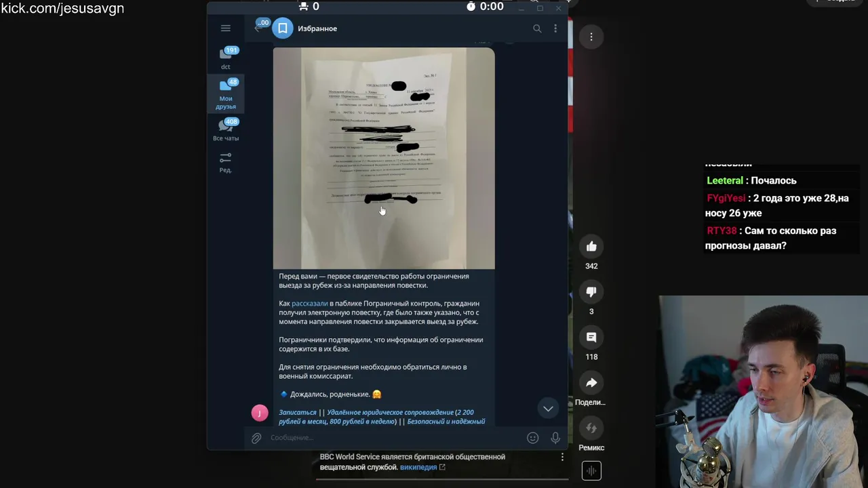
Task: Open Удалённое юридическое сопровождение link
Action: (390, 412)
